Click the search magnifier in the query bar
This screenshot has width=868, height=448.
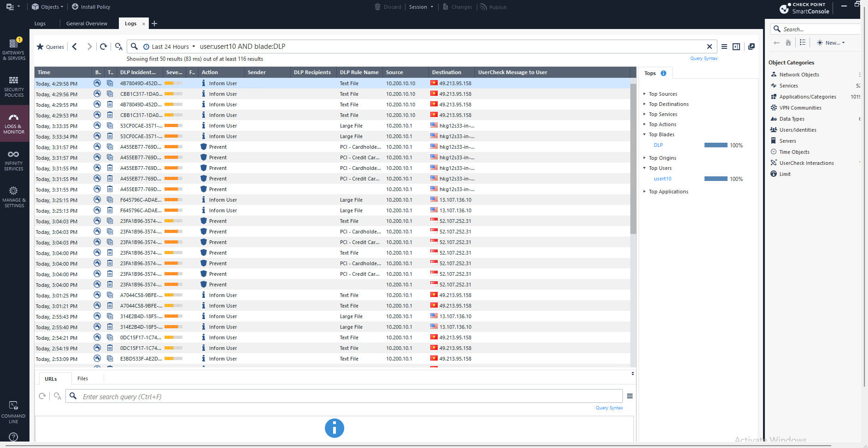click(134, 46)
